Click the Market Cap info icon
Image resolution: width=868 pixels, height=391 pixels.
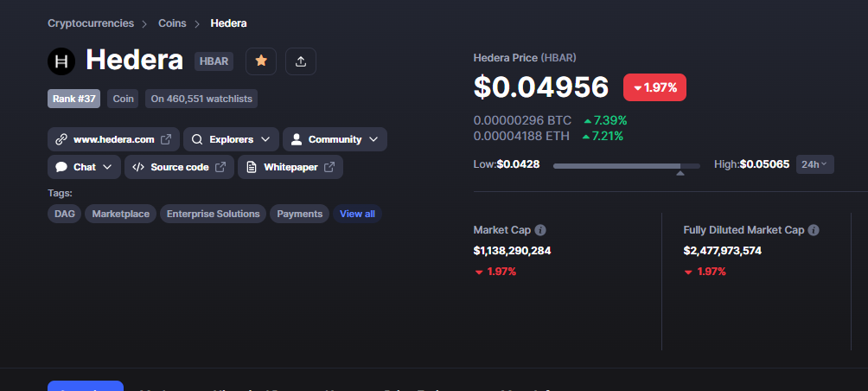(540, 230)
